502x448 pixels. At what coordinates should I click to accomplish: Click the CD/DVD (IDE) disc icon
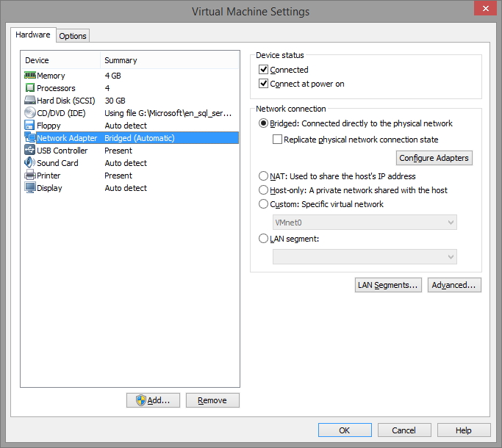tap(30, 113)
